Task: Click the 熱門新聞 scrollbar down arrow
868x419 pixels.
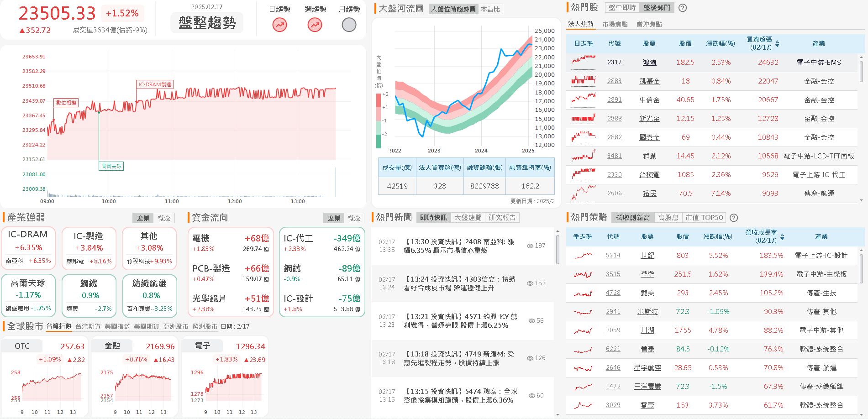Action: point(558,414)
